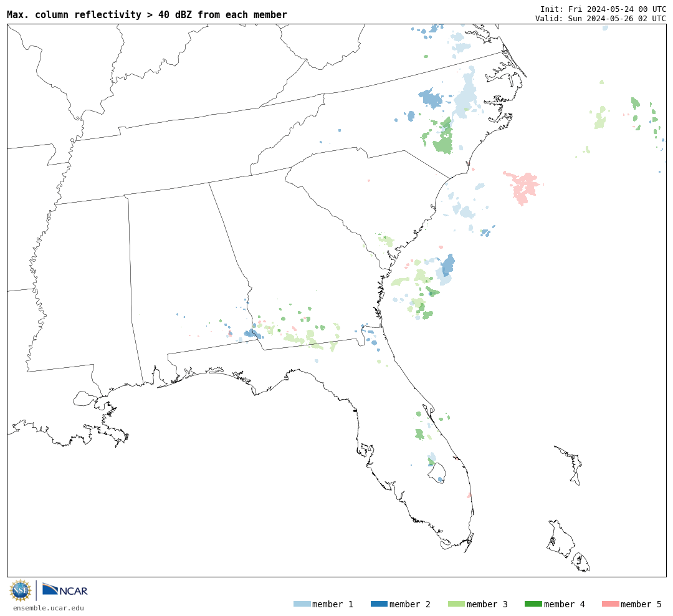Select the 'member 3' legend label
The width and height of the screenshot is (673, 616).
pos(487,604)
